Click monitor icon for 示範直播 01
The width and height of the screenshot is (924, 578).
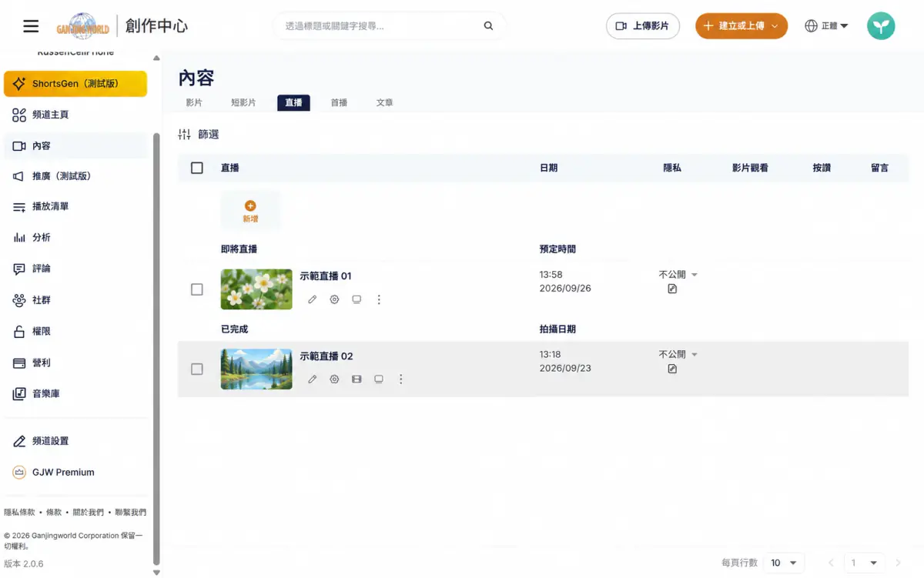(357, 299)
